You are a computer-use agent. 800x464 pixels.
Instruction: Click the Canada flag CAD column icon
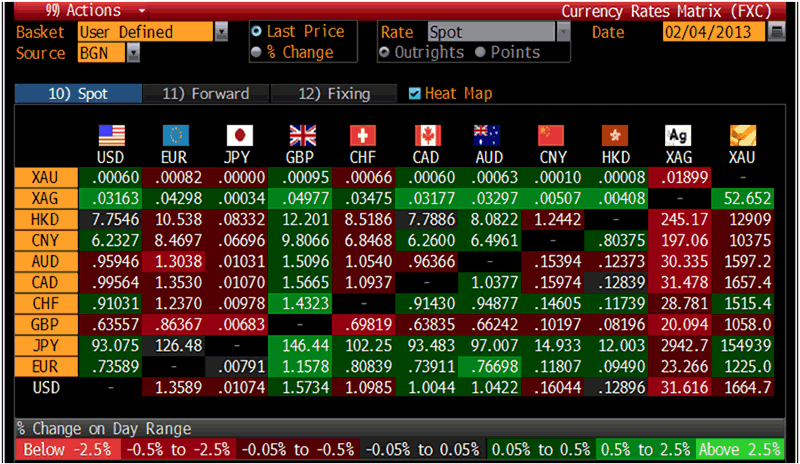(426, 135)
